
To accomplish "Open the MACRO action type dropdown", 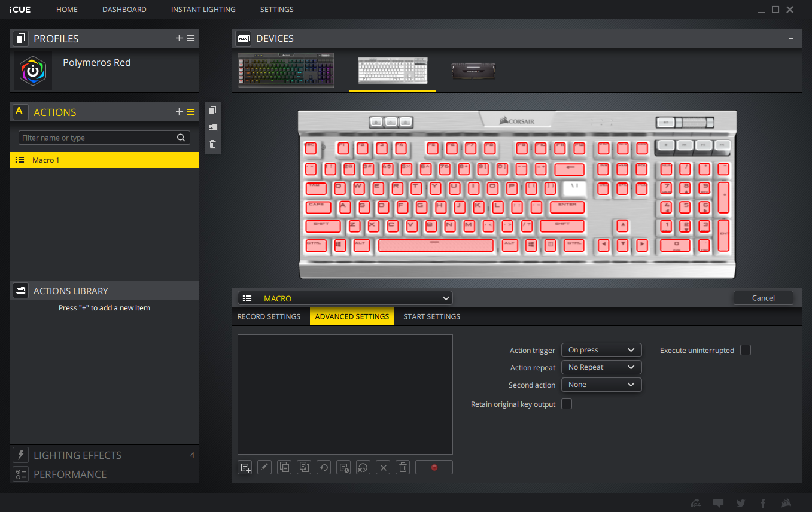I will click(x=345, y=298).
